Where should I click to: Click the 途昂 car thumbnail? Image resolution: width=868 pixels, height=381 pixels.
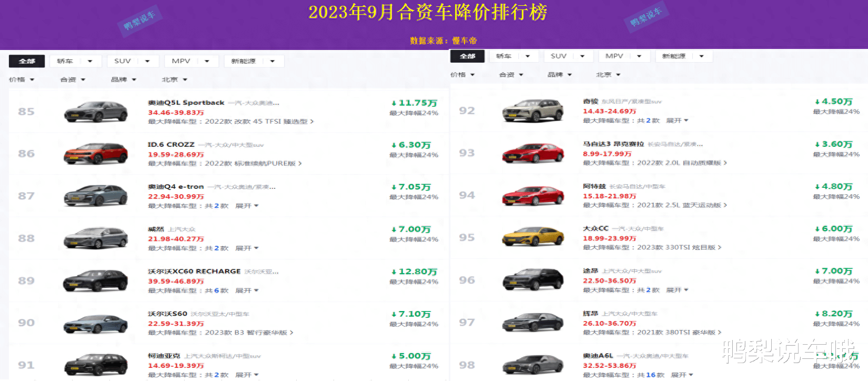click(x=533, y=280)
